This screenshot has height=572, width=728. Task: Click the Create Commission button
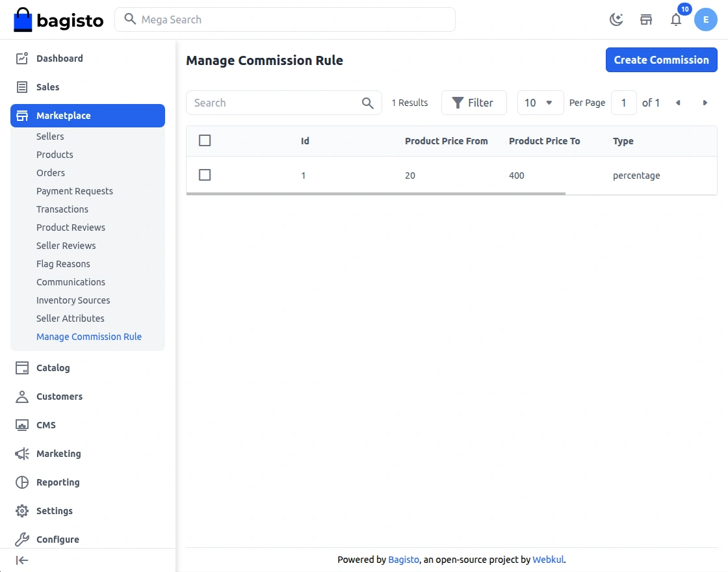pos(661,60)
